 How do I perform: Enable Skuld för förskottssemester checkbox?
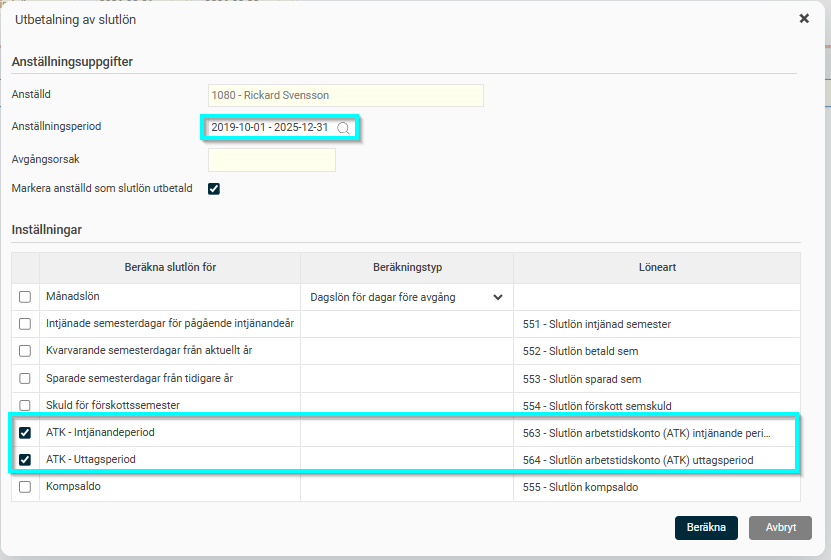pos(25,405)
